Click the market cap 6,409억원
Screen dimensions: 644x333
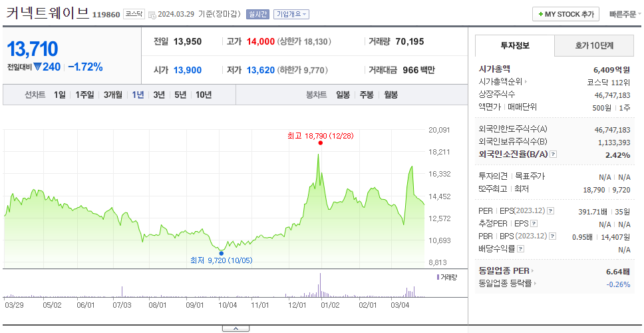tap(611, 70)
